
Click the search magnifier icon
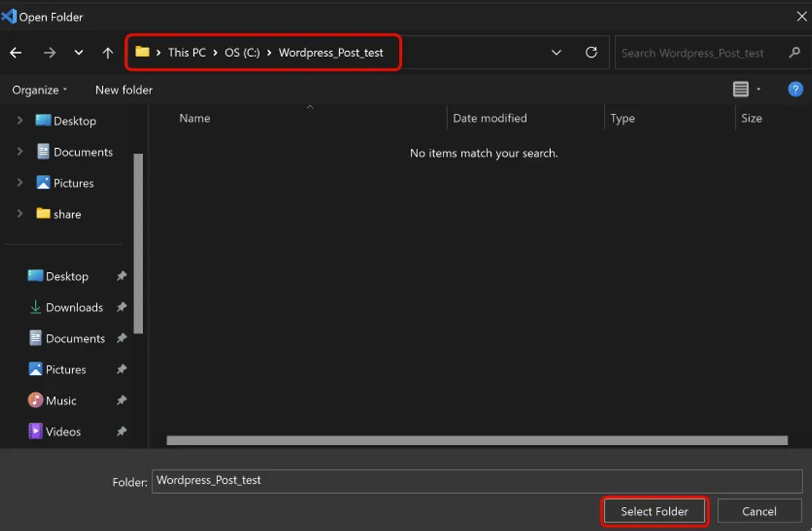point(794,53)
